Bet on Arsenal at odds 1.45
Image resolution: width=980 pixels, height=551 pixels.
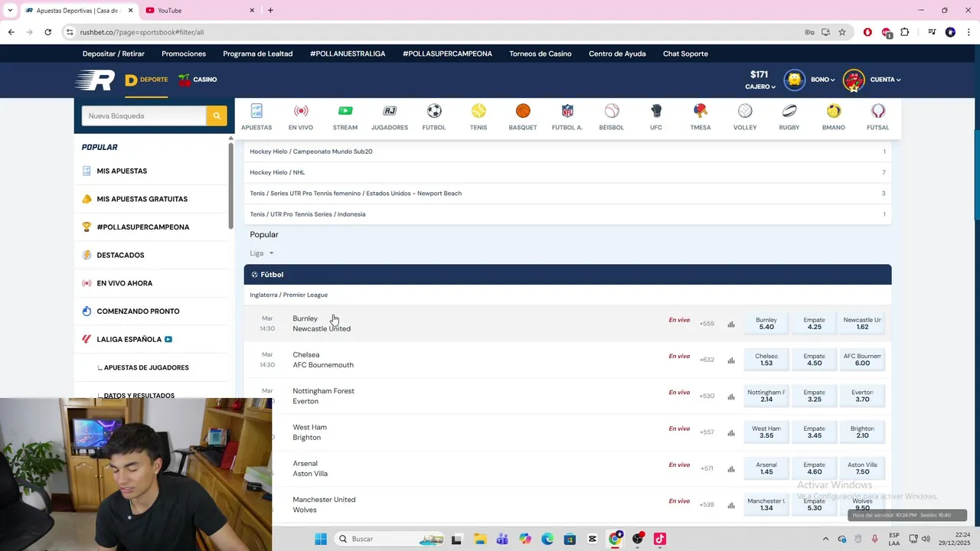(x=766, y=468)
